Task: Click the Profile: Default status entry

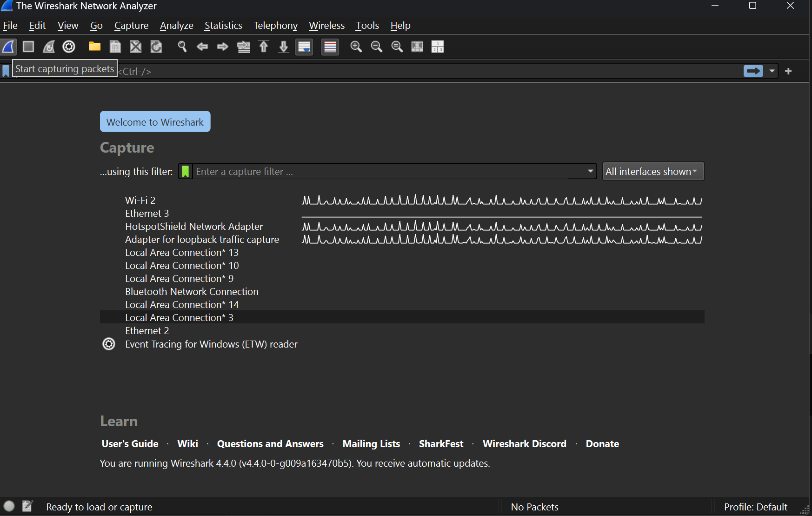Action: coord(756,507)
